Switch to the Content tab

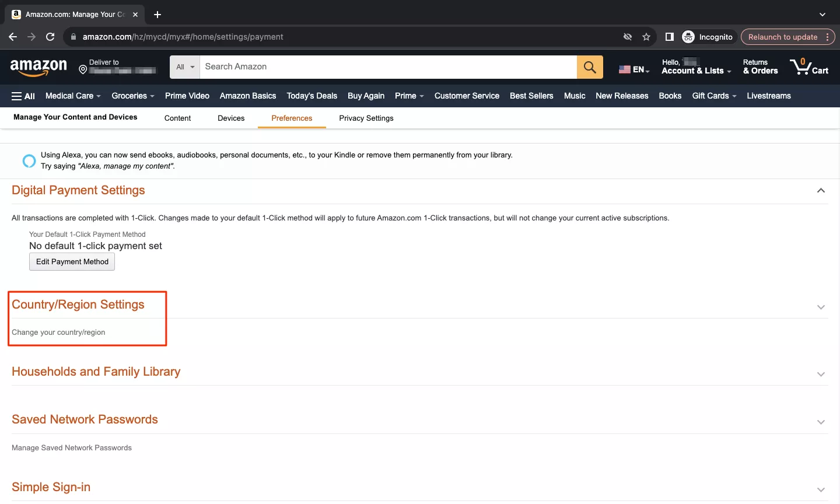tap(177, 118)
